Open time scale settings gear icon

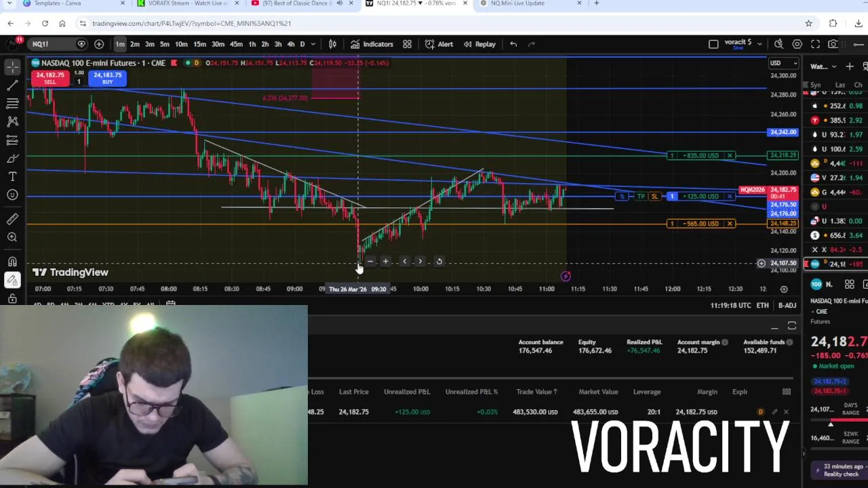(x=784, y=289)
